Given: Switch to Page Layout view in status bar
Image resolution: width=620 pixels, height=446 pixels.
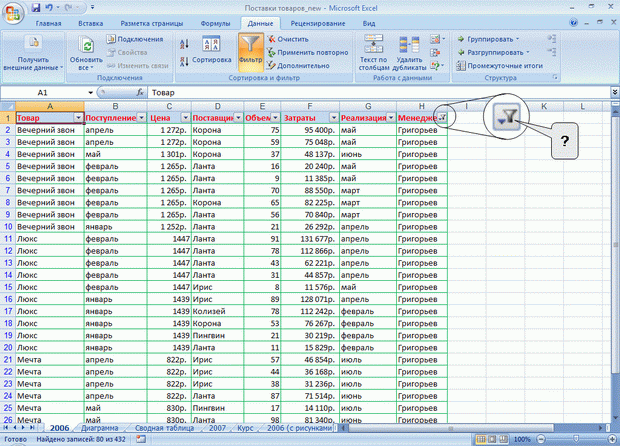Looking at the screenshot, I should click(x=492, y=439).
